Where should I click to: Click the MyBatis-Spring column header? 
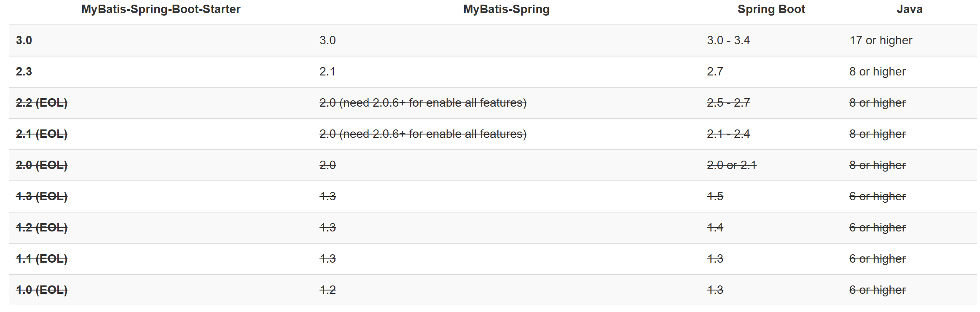pos(506,9)
